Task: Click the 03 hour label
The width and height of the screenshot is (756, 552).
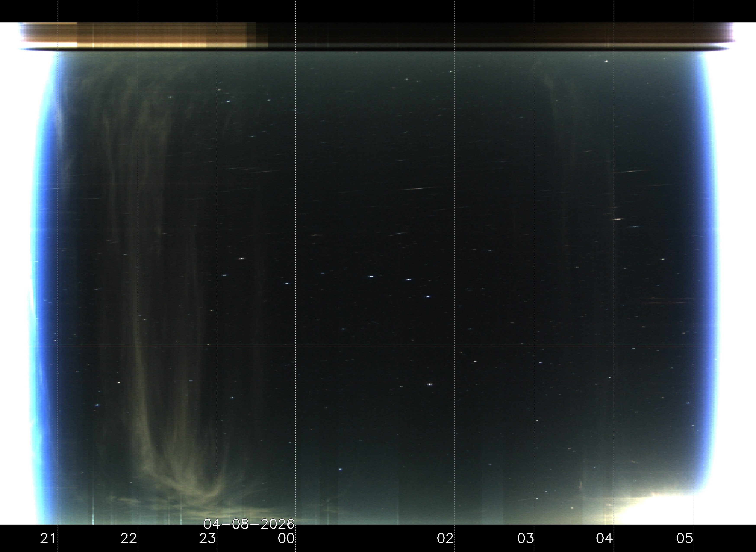Action: point(526,538)
